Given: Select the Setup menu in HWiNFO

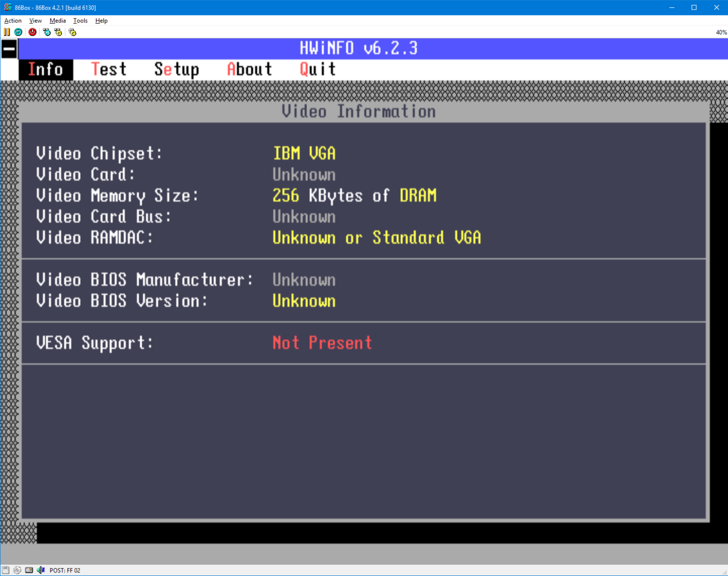Looking at the screenshot, I should coord(177,69).
